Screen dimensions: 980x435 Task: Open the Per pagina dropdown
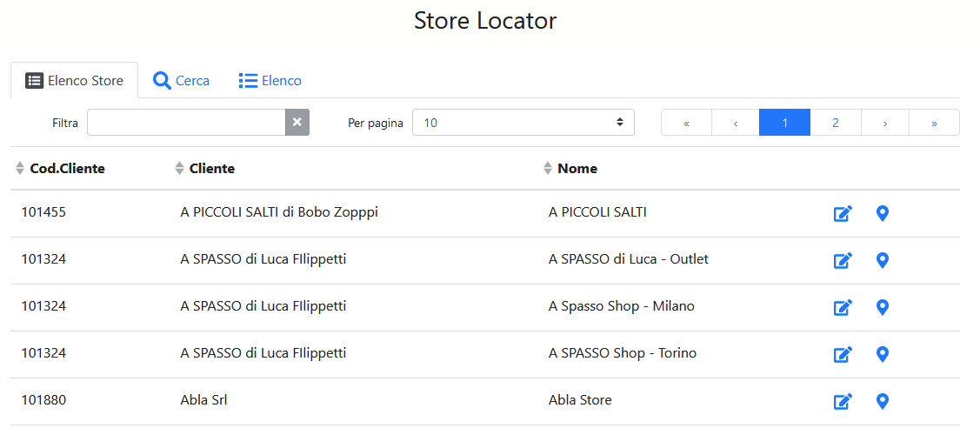click(523, 123)
